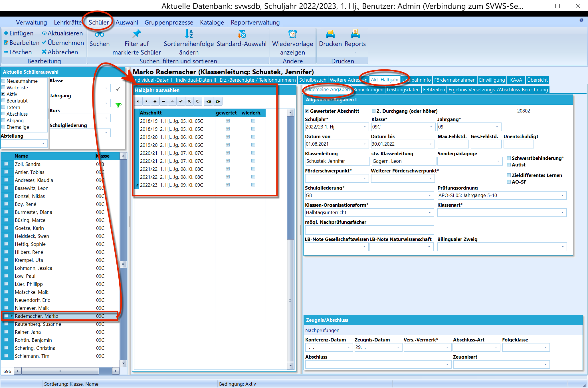Image resolution: width=588 pixels, height=388 pixels.
Task: Switch to the Schulbesuch tab
Action: (313, 80)
